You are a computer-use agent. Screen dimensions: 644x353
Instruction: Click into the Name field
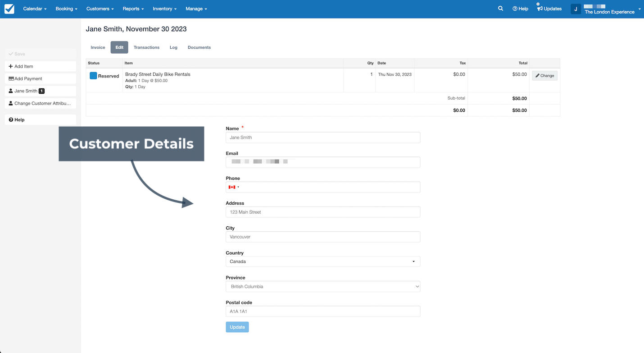(x=323, y=138)
